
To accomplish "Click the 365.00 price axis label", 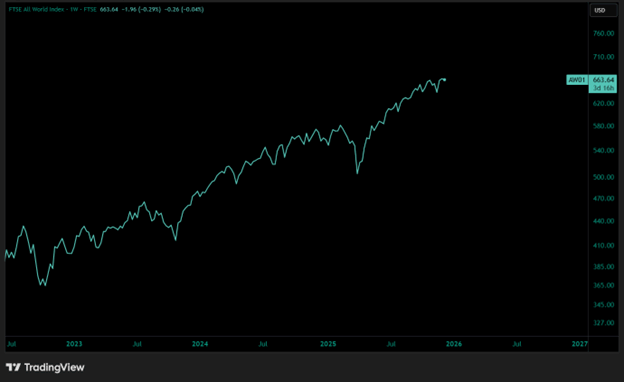I will tap(603, 285).
